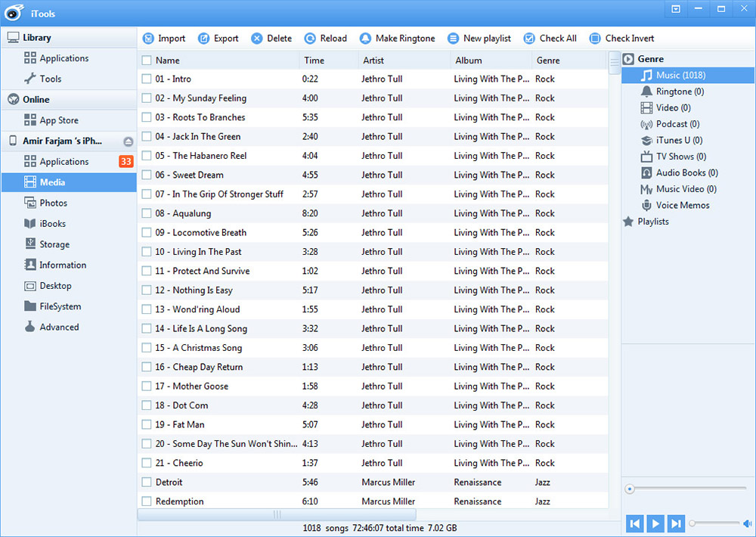This screenshot has height=537, width=756.
Task: Open the iBooks sidebar icon
Action: point(30,223)
